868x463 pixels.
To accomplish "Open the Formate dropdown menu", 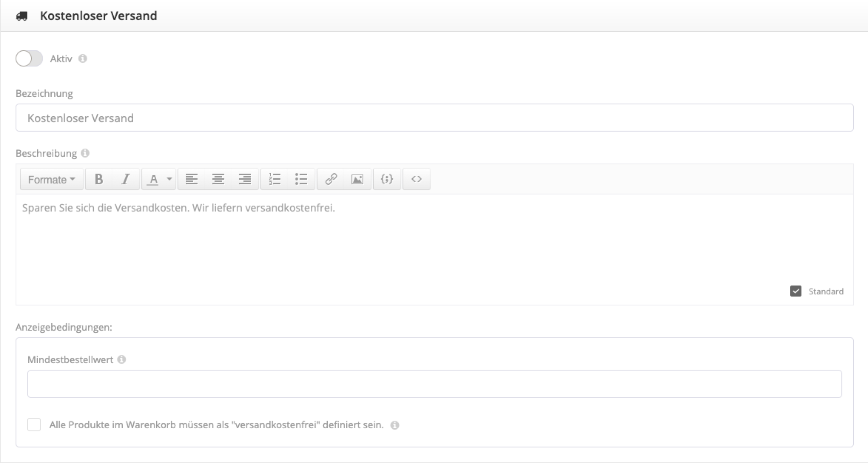I will point(51,179).
